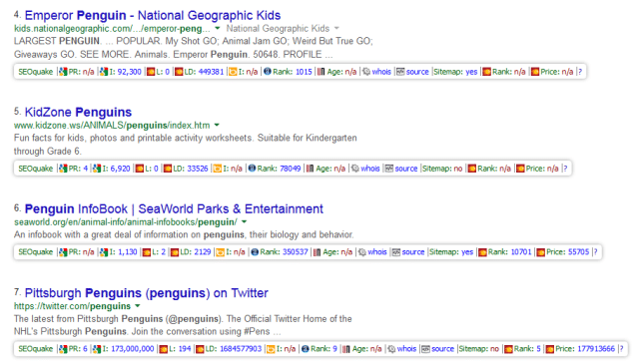Click Sitemap: no in KidZone bar
Viewport: 639px width, 364px height.
442,169
